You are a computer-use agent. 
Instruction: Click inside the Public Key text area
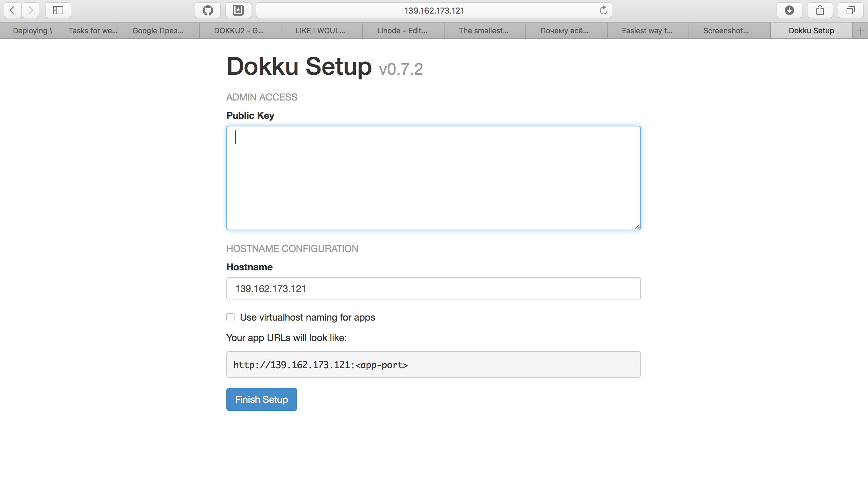(433, 178)
